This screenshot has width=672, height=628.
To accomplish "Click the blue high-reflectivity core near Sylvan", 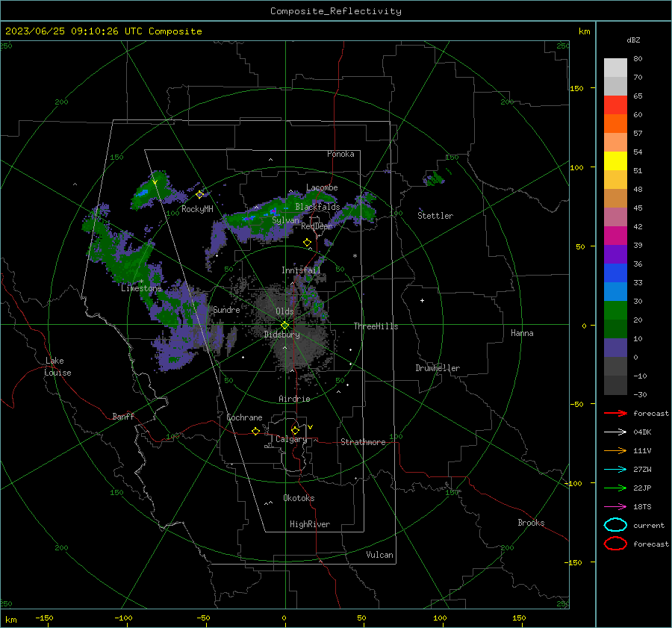I will pyautogui.click(x=273, y=211).
